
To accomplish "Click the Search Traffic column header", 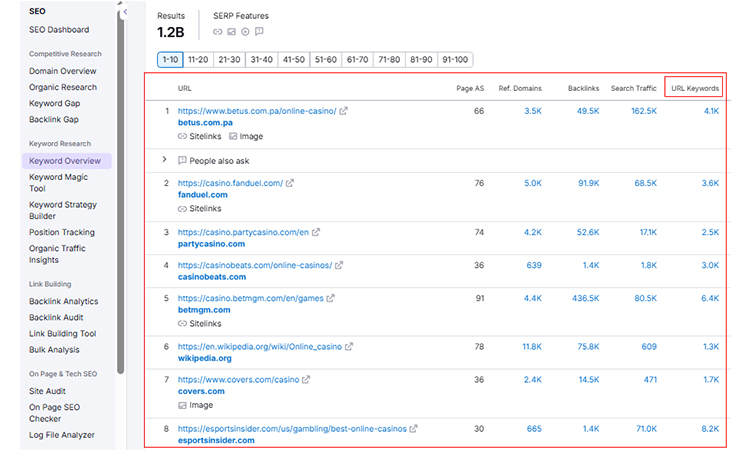I will 634,88.
